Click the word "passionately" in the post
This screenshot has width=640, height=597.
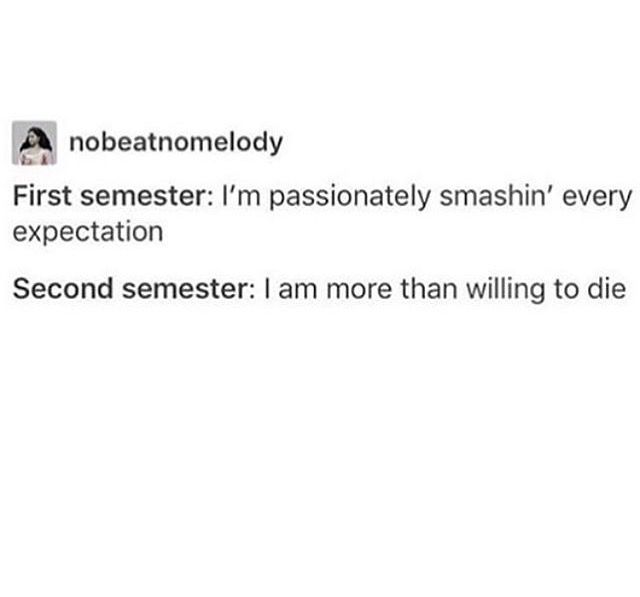350,197
